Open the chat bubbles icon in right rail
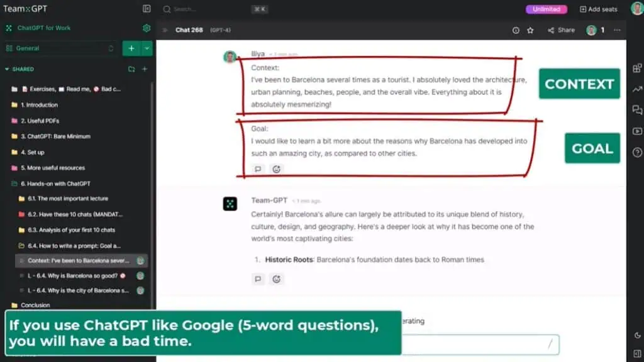 point(637,110)
